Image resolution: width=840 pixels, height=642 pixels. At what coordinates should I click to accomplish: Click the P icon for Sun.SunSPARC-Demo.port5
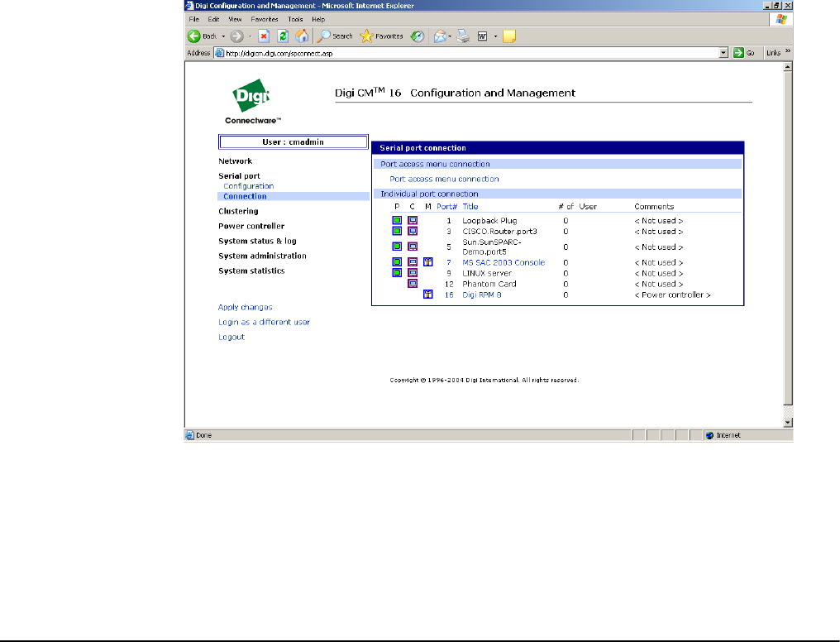pyautogui.click(x=397, y=247)
